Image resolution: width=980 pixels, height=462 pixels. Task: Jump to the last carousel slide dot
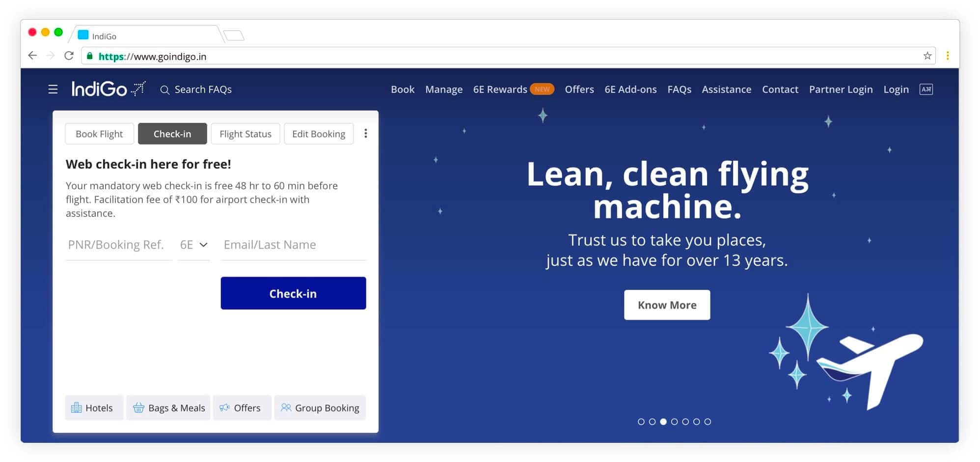click(708, 422)
